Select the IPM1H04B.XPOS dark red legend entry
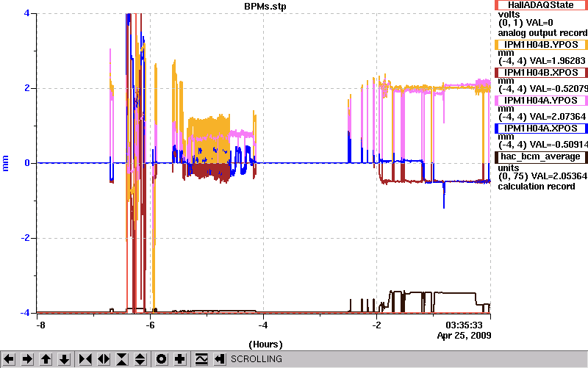This screenshot has width=588, height=368. [541, 72]
